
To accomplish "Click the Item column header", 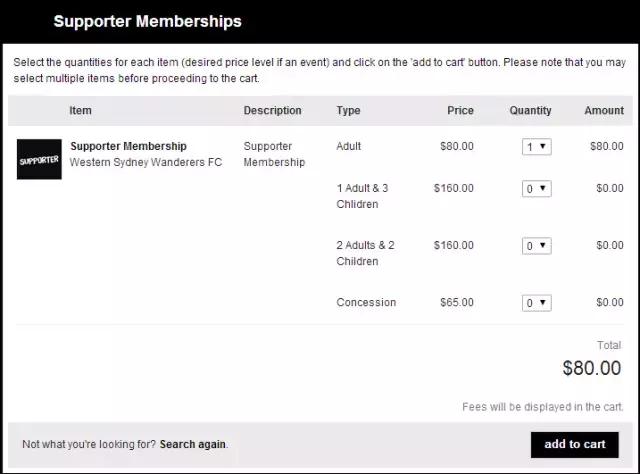I will point(80,111).
